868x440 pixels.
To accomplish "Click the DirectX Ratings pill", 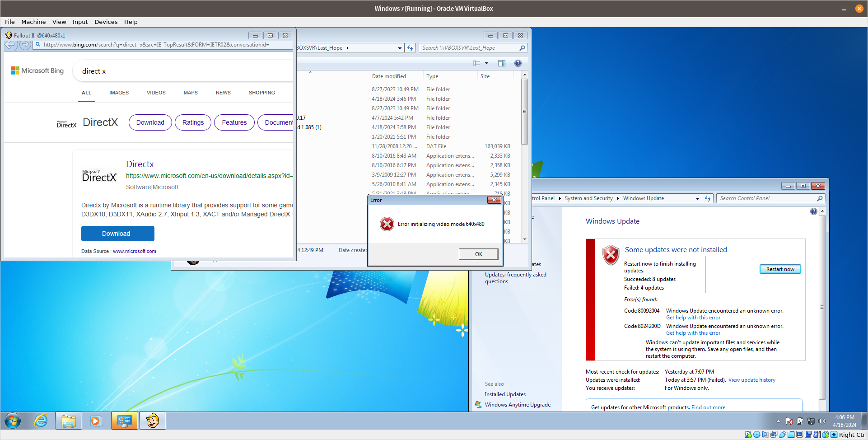I will pos(193,122).
